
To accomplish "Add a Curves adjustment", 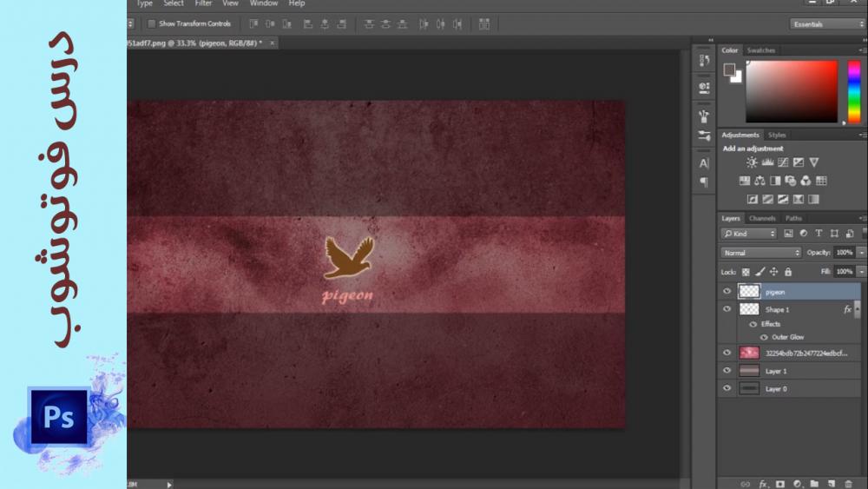I will pyautogui.click(x=783, y=162).
